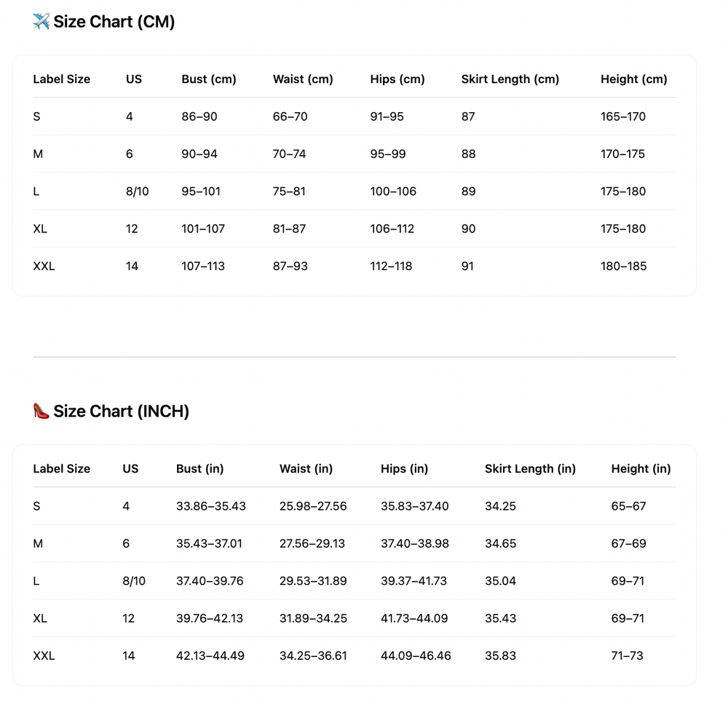The image size is (728, 710).
Task: Click XXL label in the CM chart
Action: pyautogui.click(x=44, y=267)
